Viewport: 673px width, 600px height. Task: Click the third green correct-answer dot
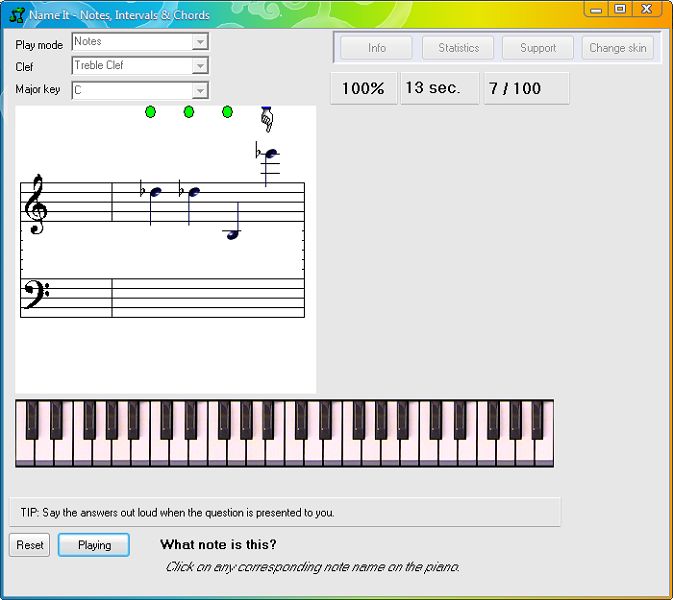227,112
